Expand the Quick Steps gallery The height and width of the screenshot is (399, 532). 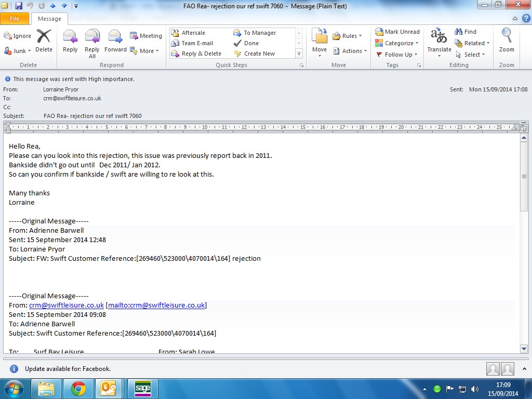[x=299, y=54]
